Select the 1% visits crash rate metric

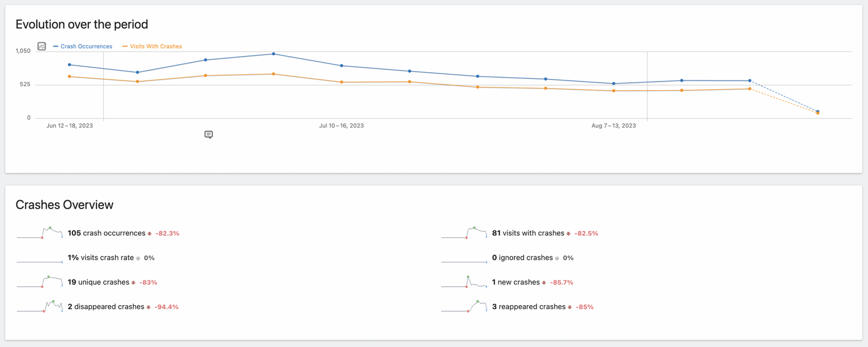[100, 258]
